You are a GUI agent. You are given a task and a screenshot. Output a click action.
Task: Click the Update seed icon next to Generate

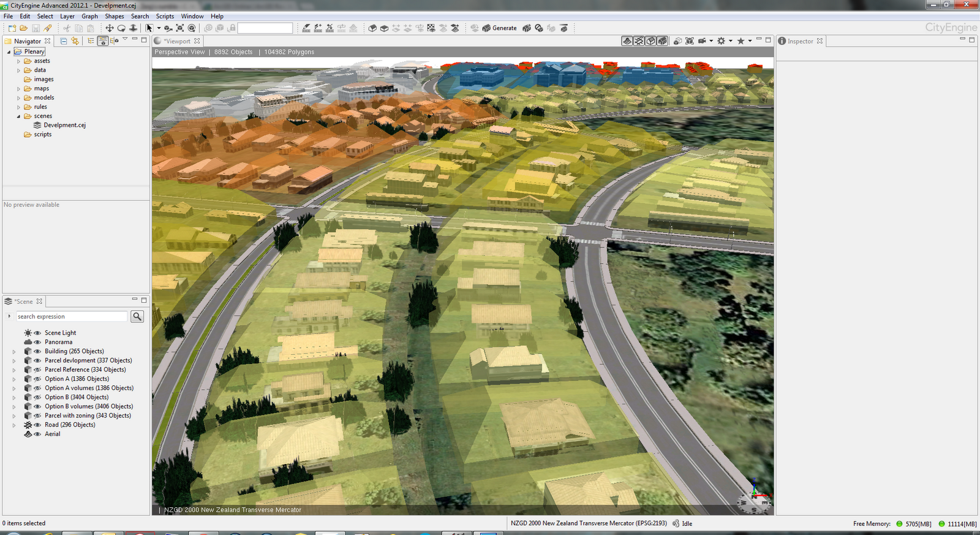tap(527, 28)
